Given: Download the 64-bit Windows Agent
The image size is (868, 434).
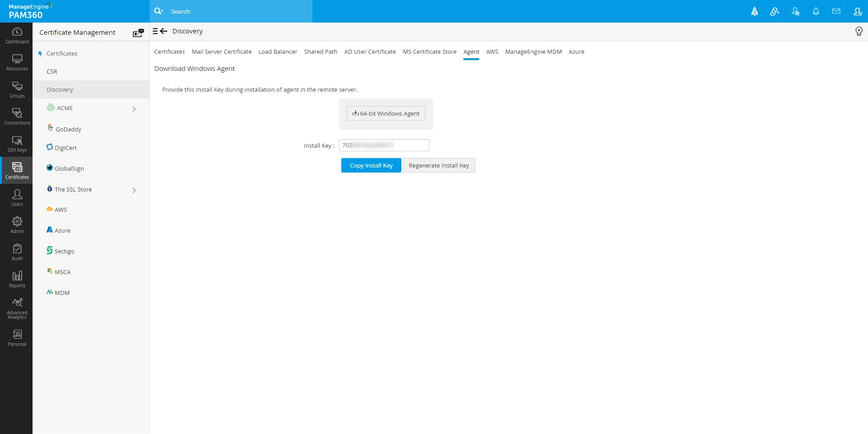Looking at the screenshot, I should pyautogui.click(x=385, y=113).
